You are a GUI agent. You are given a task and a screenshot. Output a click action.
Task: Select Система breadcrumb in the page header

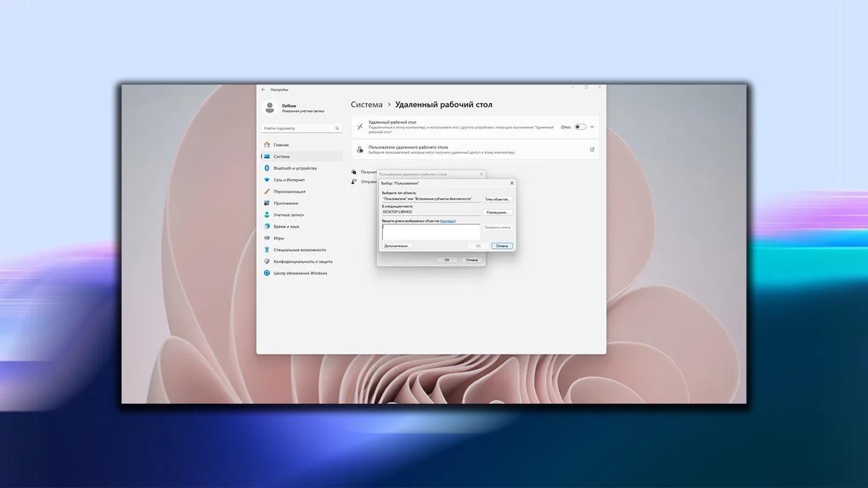point(366,105)
